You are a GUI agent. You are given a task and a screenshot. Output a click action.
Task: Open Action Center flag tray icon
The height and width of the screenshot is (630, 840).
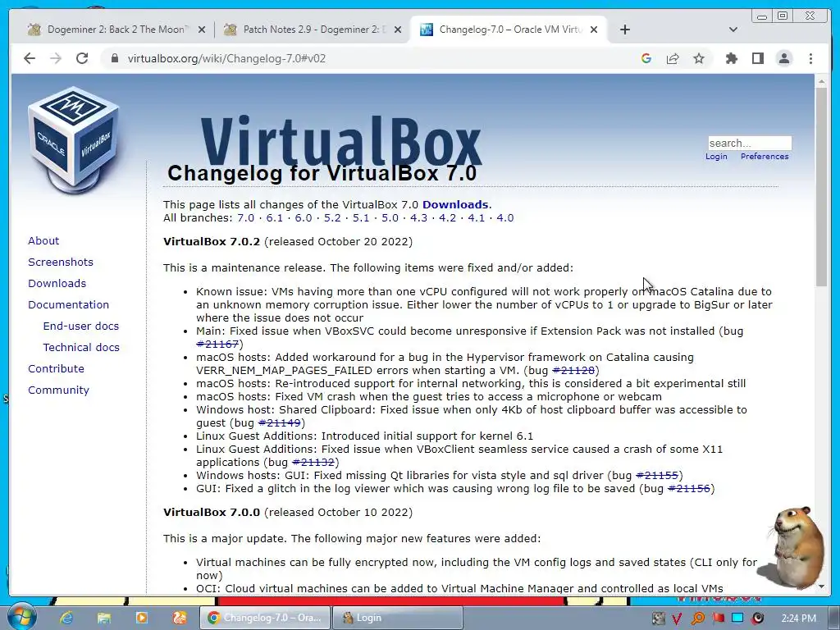click(718, 619)
